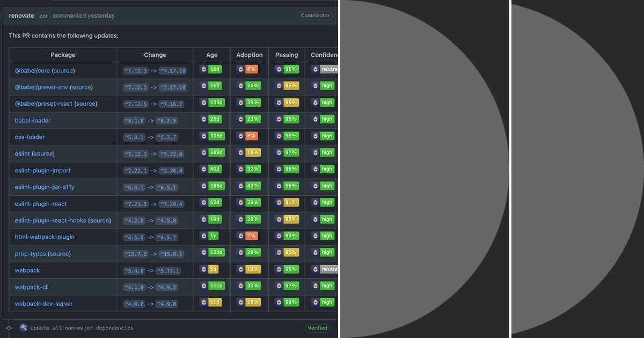Click the 1y age badge for html-webpack-plugin
This screenshot has width=644, height=338.
209,236
